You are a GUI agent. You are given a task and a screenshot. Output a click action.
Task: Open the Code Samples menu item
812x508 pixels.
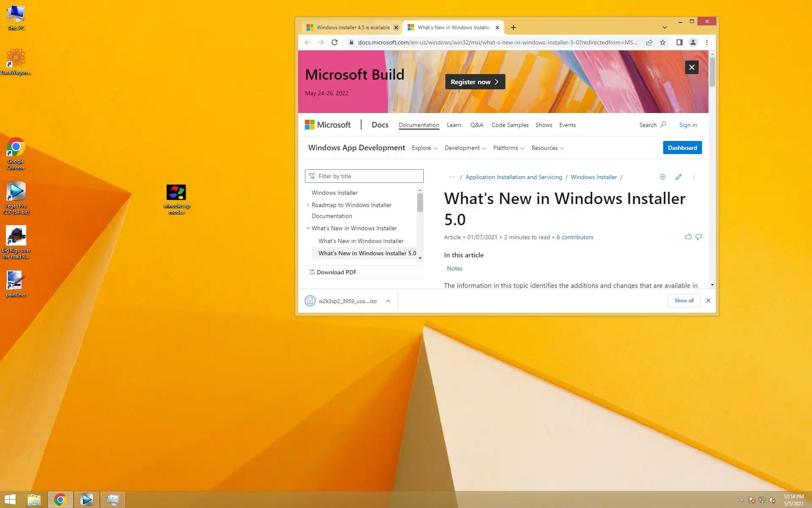[510, 125]
